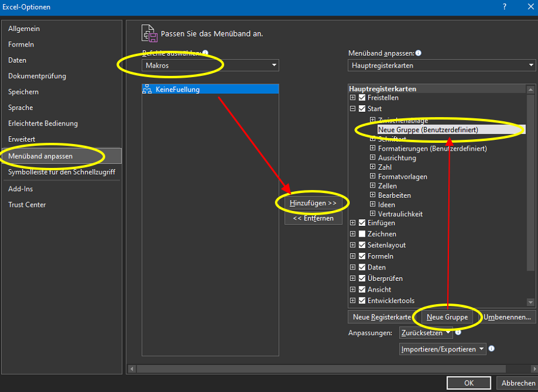Expand the Zellen group
The width and height of the screenshot is (538, 392).
tap(372, 185)
